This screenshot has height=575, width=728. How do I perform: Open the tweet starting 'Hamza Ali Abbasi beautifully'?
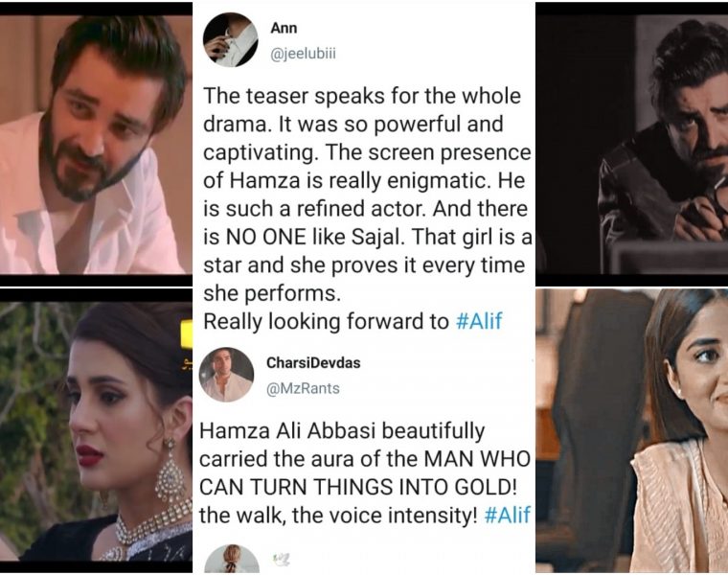coord(365,473)
